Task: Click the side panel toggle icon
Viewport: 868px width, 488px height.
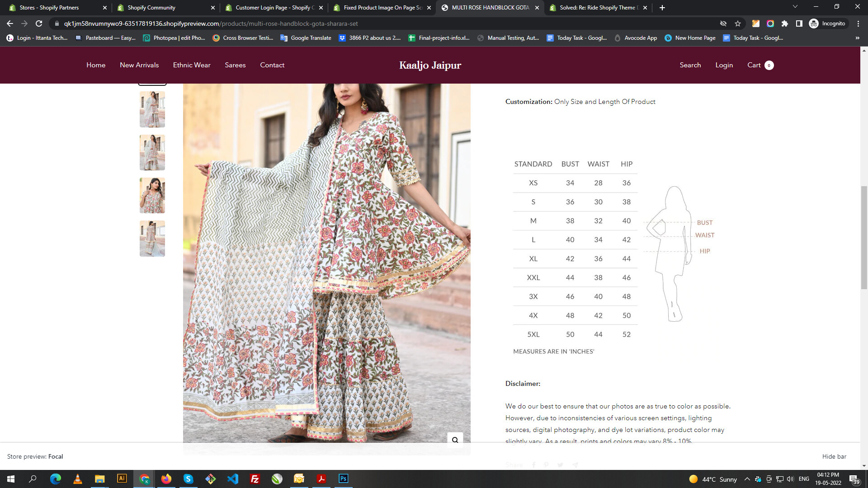Action: tap(799, 23)
